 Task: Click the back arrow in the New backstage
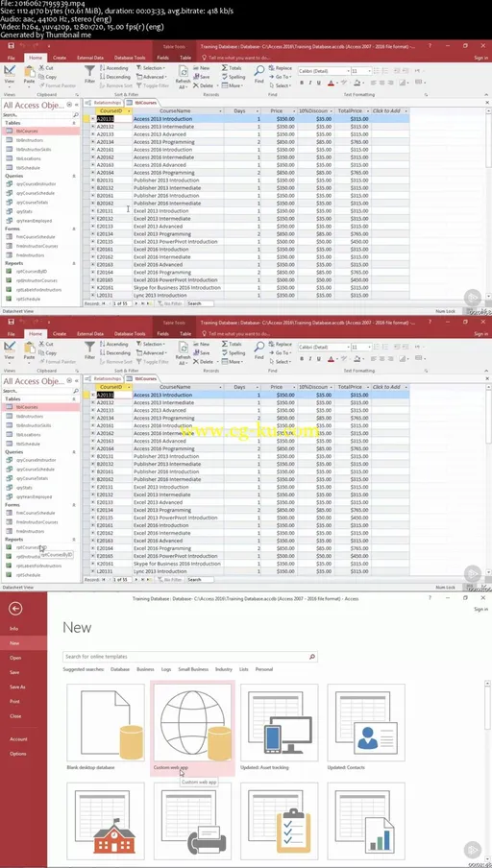click(15, 609)
